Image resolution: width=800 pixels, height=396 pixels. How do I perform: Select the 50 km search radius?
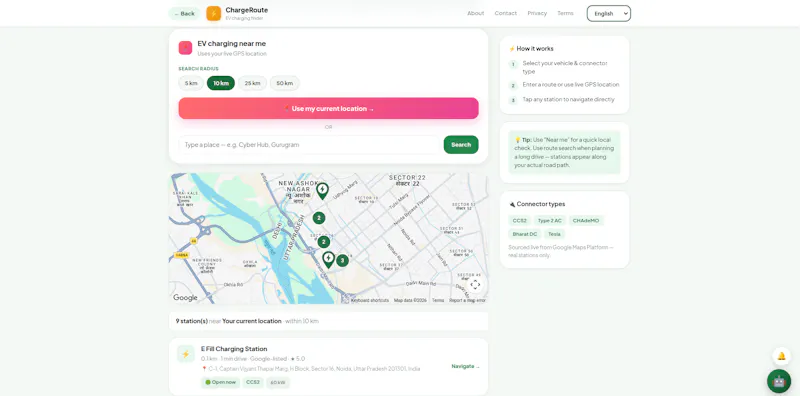pyautogui.click(x=285, y=83)
